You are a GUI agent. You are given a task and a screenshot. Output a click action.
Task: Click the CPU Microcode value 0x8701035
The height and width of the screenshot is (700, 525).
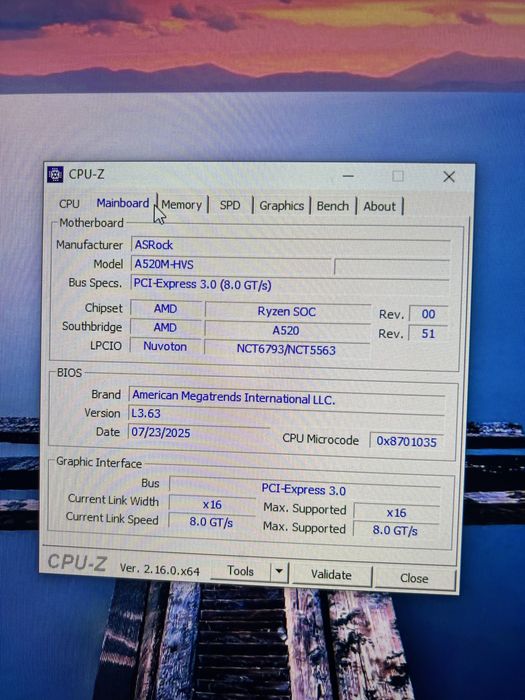(406, 442)
